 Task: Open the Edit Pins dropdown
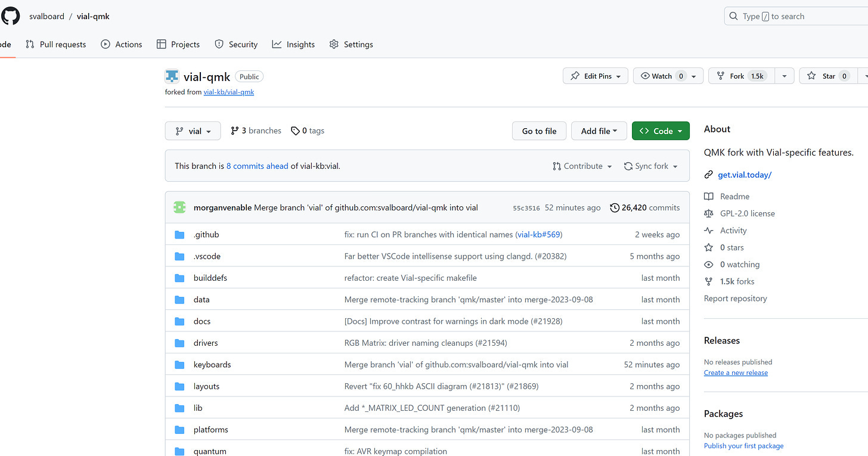tap(596, 76)
